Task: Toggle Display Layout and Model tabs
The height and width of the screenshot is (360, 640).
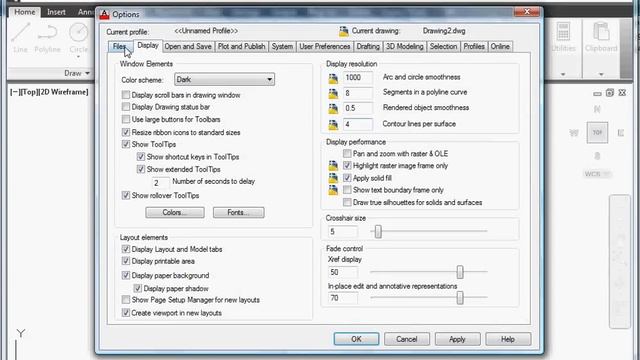Action: [126, 249]
